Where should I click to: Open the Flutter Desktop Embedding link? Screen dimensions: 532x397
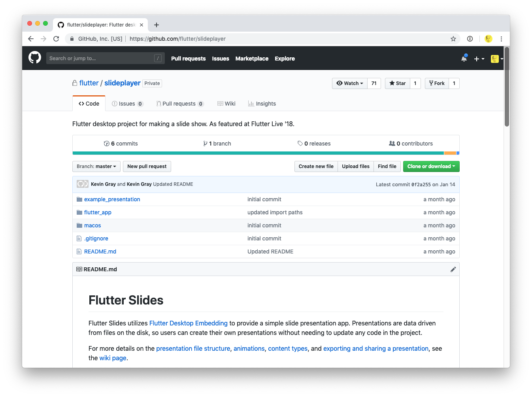[x=188, y=323]
